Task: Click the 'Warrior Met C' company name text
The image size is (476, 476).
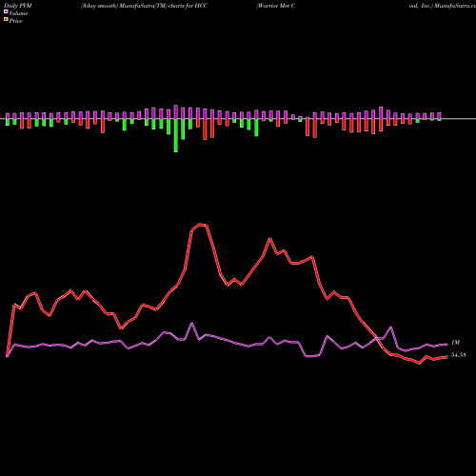Action: (x=276, y=6)
